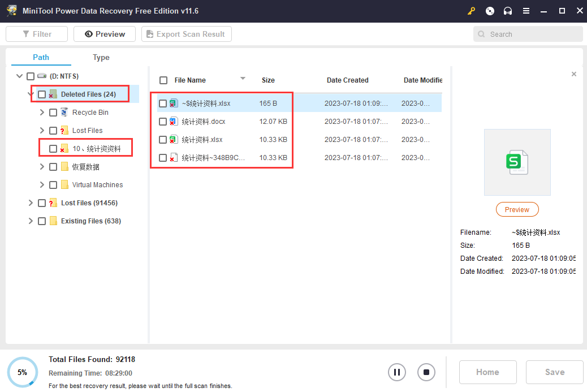Expand the Recycle Bin node
This screenshot has height=392, width=587.
click(x=42, y=113)
